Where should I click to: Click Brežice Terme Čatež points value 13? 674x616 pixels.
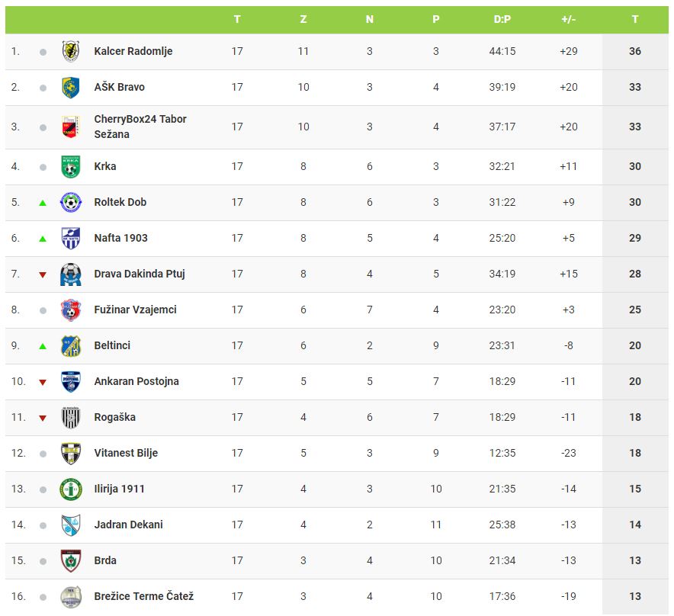click(x=635, y=596)
